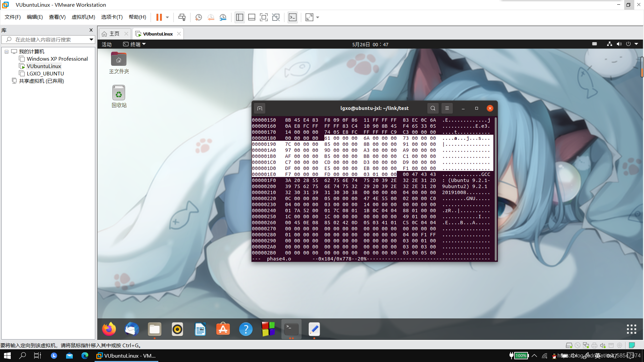The height and width of the screenshot is (362, 644).
Task: Open Windows taskbar search
Action: click(22, 356)
